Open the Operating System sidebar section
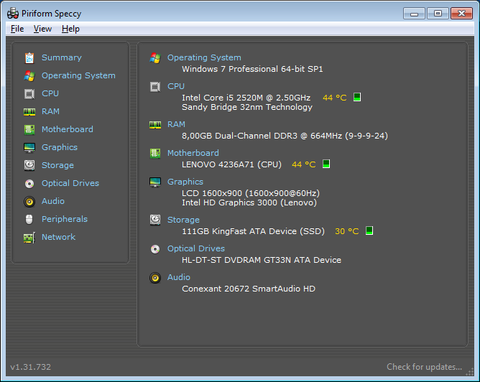The height and width of the screenshot is (382, 480). click(x=78, y=76)
